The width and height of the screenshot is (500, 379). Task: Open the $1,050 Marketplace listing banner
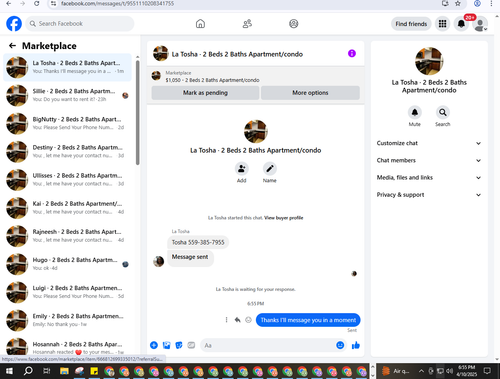255,76
